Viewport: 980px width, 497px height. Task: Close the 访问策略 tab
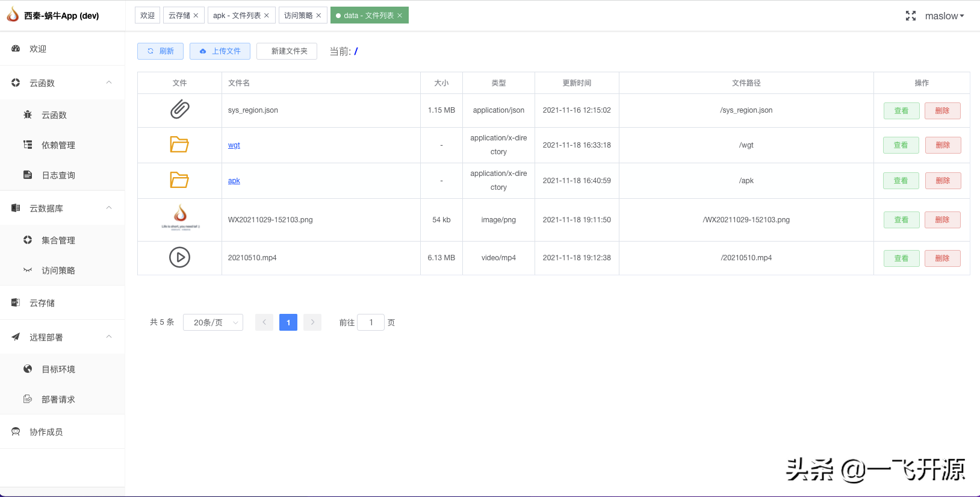point(318,16)
